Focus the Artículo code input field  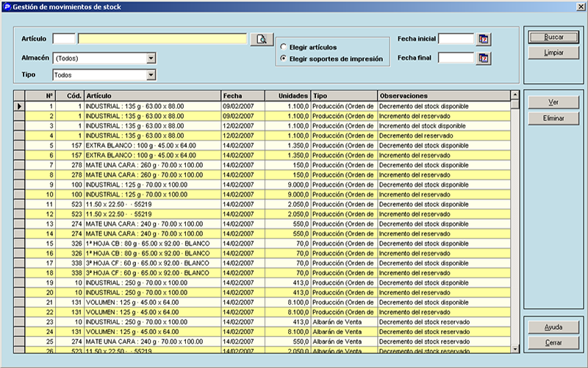pyautogui.click(x=64, y=39)
